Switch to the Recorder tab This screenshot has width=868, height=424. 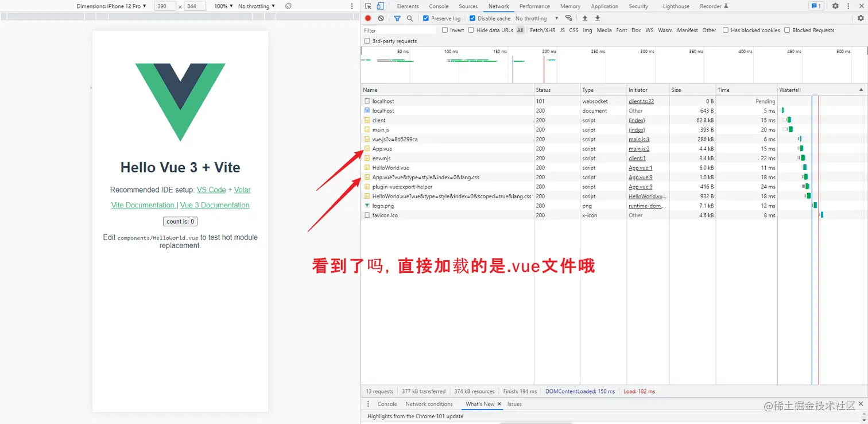point(714,6)
